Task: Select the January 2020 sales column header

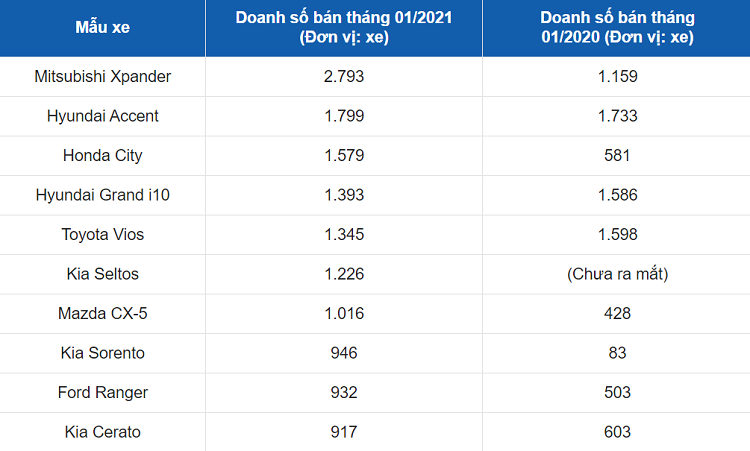Action: click(x=617, y=28)
